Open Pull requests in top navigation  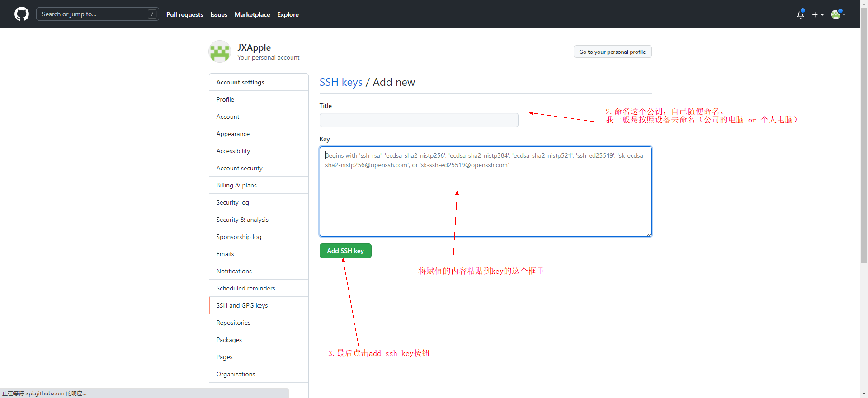click(184, 14)
